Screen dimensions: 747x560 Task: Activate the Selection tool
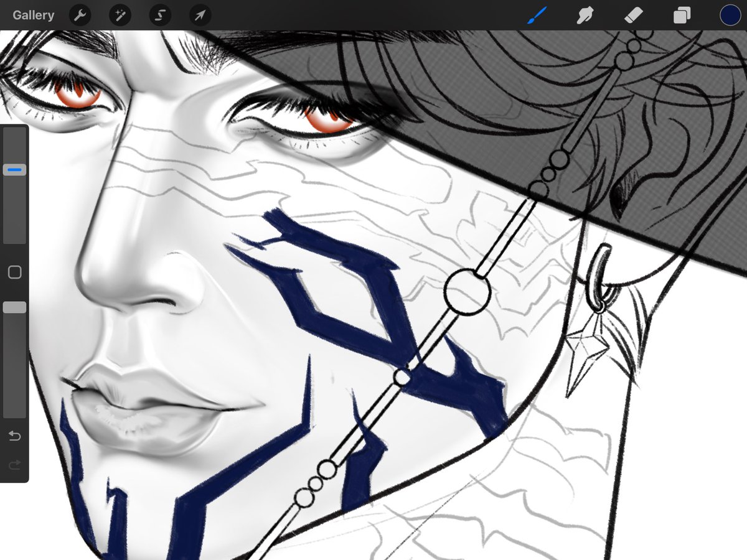coord(160,16)
